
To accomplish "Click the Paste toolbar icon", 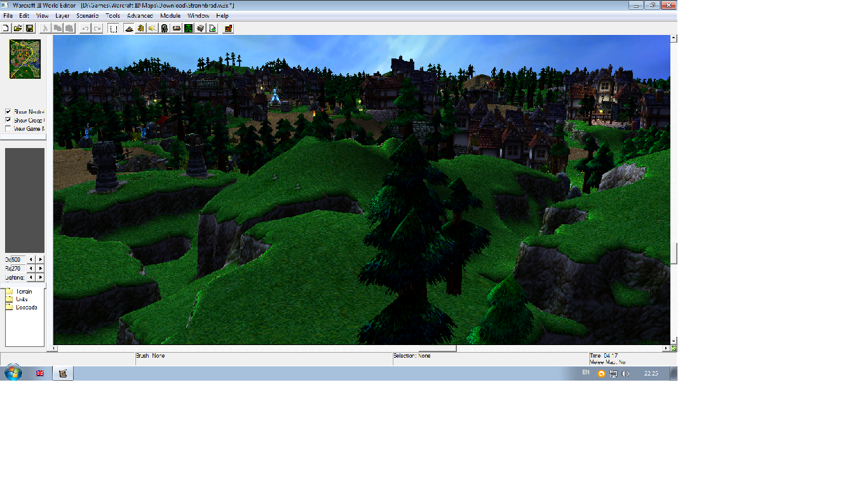I will [x=69, y=28].
